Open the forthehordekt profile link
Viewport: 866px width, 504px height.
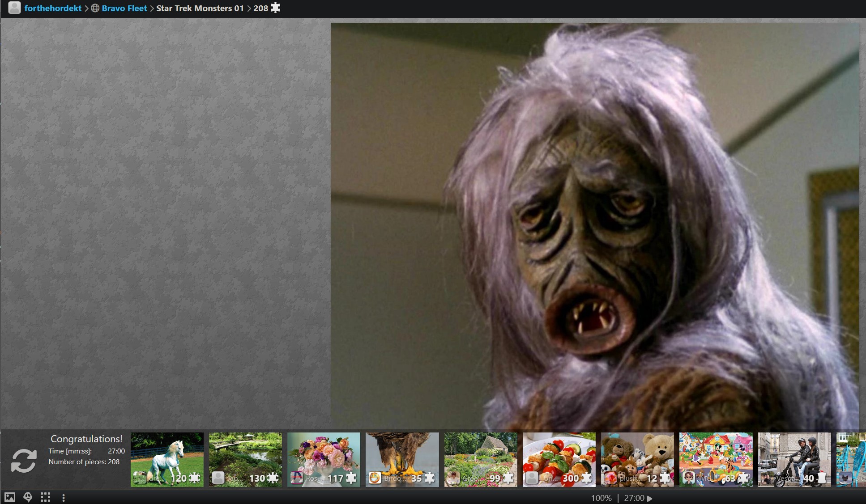(x=53, y=8)
